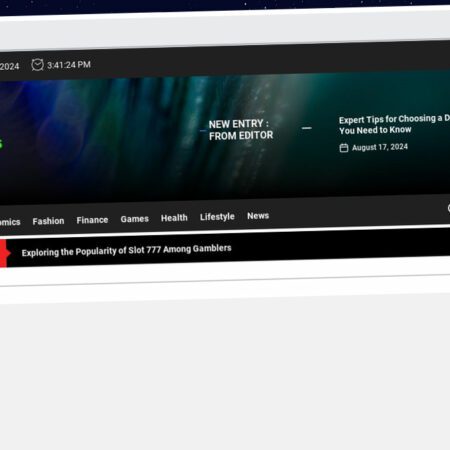This screenshot has height=450, width=450.
Task: Open the News menu item
Action: pyautogui.click(x=258, y=216)
